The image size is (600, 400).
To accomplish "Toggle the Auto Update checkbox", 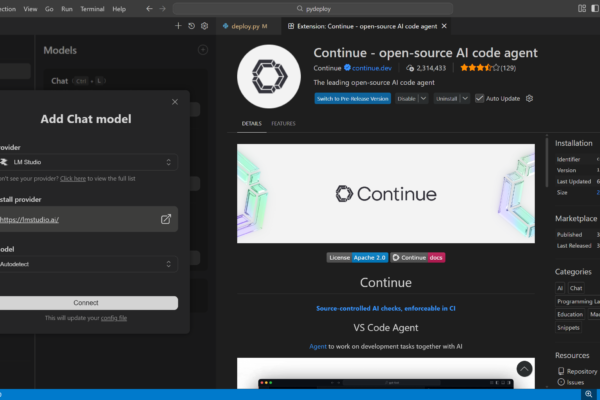I will 480,98.
